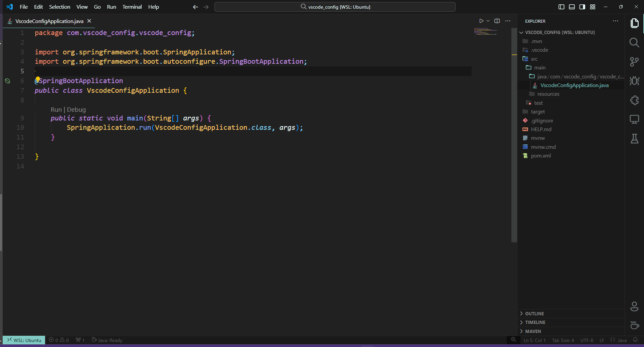Open pom.xml in the explorer

(x=541, y=156)
